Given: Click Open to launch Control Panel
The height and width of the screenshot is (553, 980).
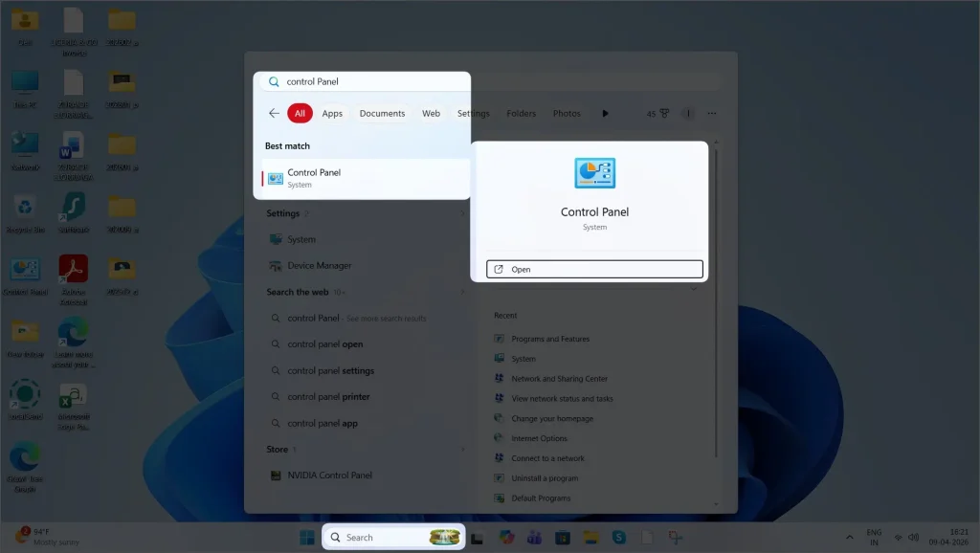Looking at the screenshot, I should (x=593, y=269).
